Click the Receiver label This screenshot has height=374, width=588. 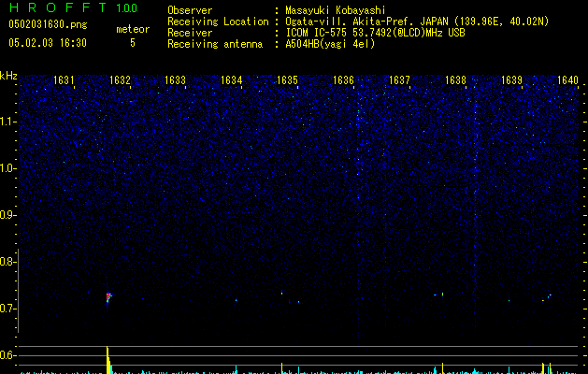[190, 33]
